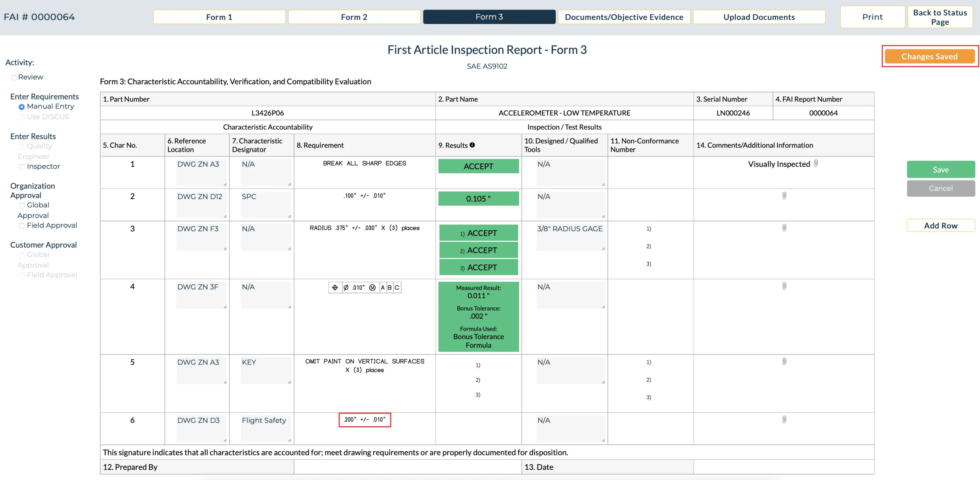Click the DWG ZN 3F reference location field
The width and height of the screenshot is (980, 480).
[201, 295]
